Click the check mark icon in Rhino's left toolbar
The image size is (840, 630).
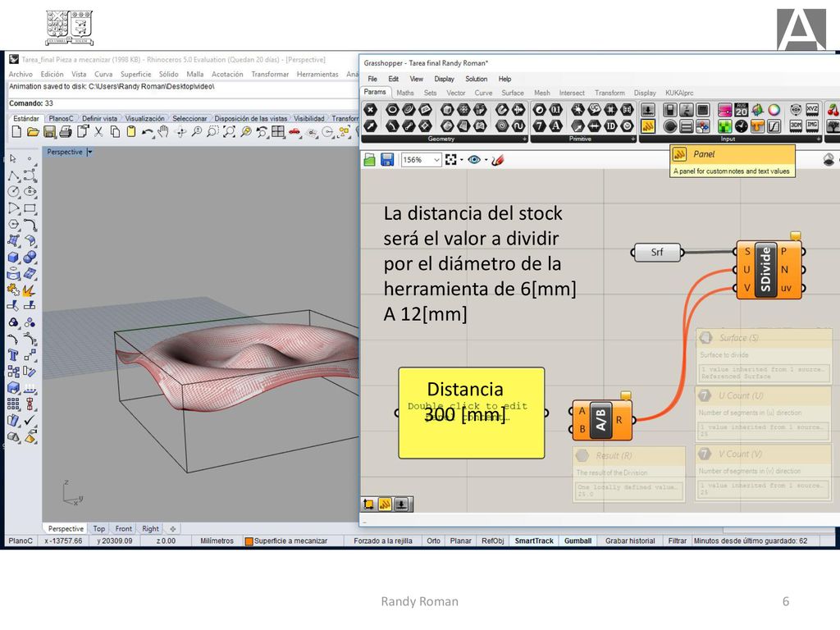[x=30, y=421]
